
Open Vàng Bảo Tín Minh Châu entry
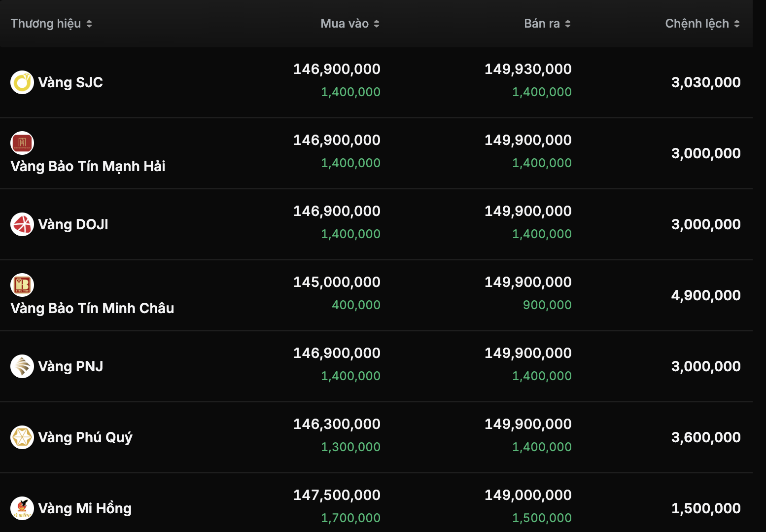92,308
